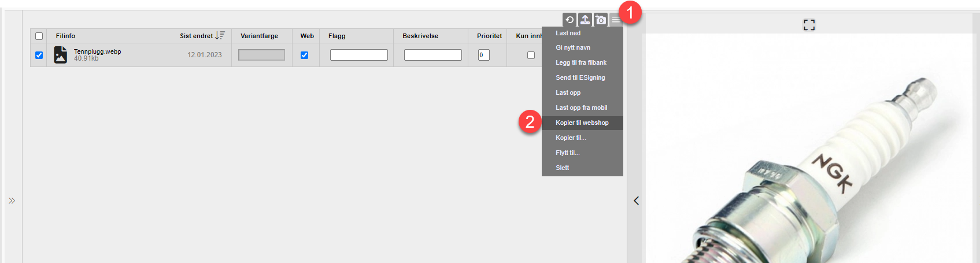Choose Last opp fra mobil
980x263 pixels.
coord(582,108)
